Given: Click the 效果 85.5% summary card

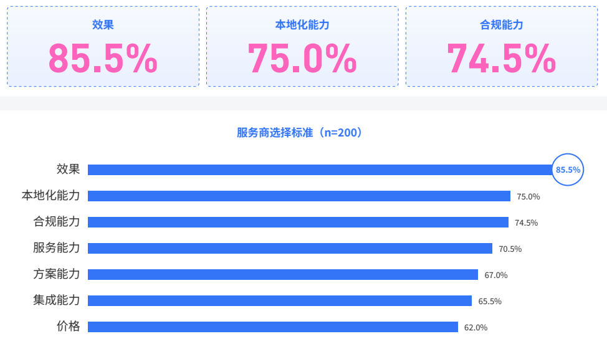Looking at the screenshot, I should tap(103, 46).
